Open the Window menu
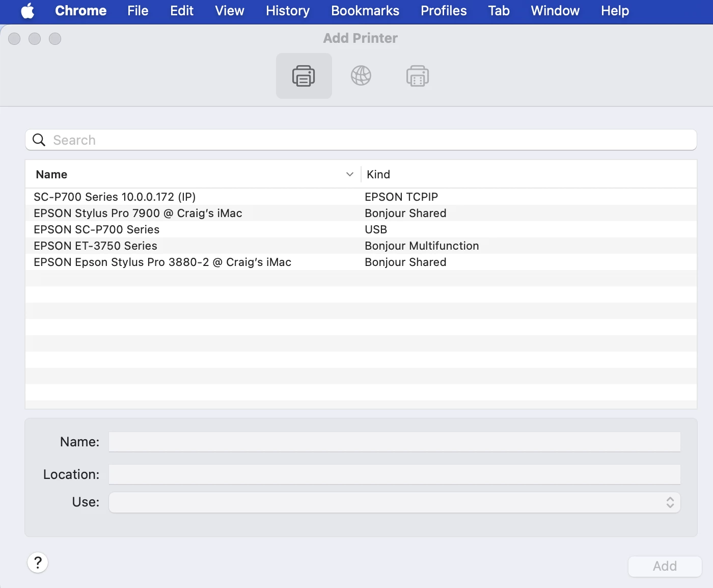 point(555,11)
